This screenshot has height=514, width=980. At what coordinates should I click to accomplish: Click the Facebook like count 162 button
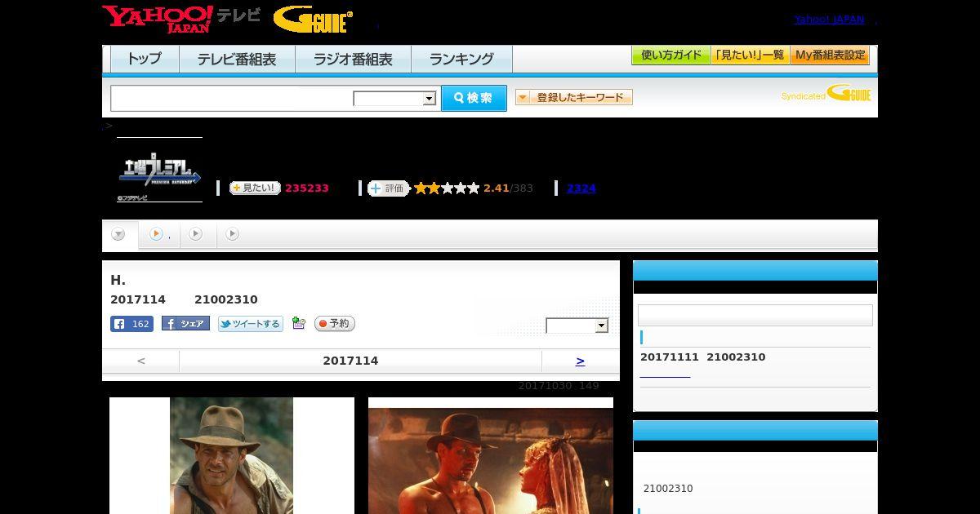pyautogui.click(x=131, y=324)
